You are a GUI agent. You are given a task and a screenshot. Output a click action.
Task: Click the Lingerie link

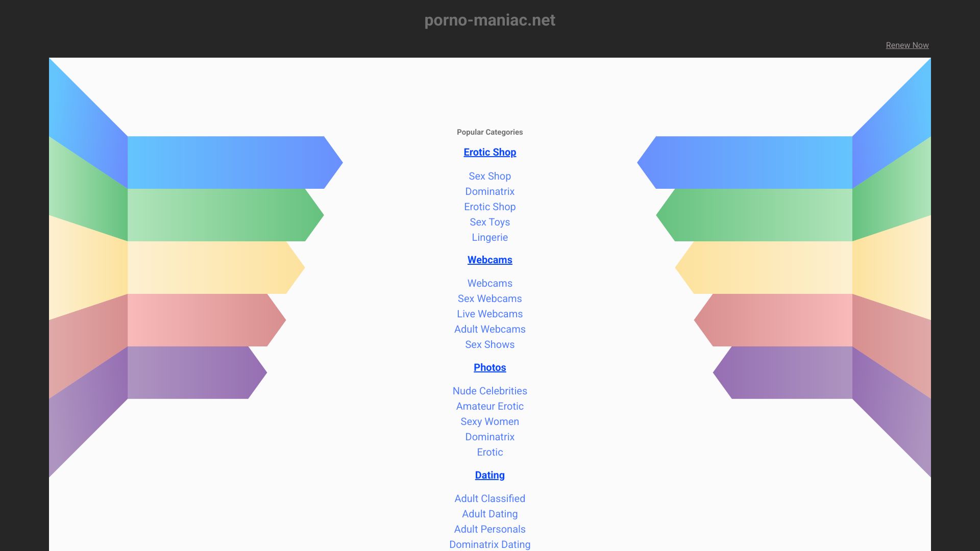489,237
